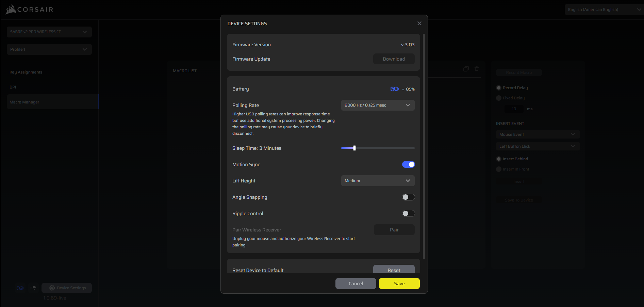Screen dimensions: 644x307
Task: Enable the Angle Snapping switch
Action: (x=408, y=197)
